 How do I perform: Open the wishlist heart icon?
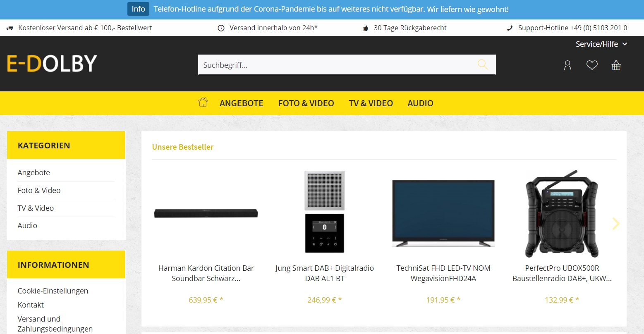[592, 65]
